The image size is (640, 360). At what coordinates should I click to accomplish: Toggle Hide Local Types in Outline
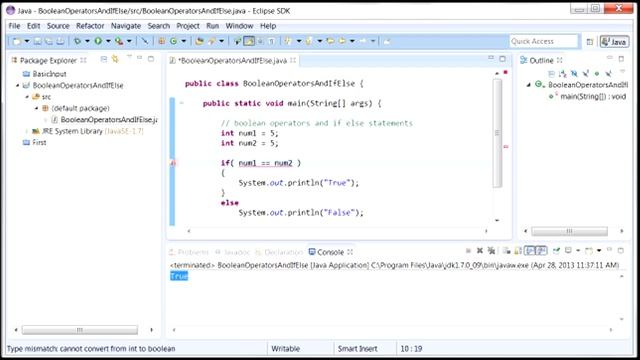[x=609, y=73]
